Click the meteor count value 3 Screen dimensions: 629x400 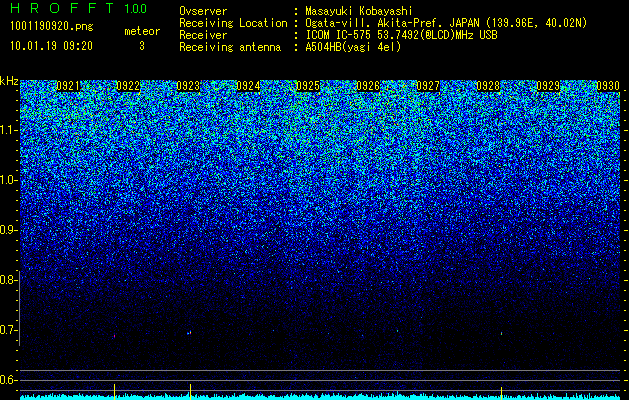[x=142, y=46]
